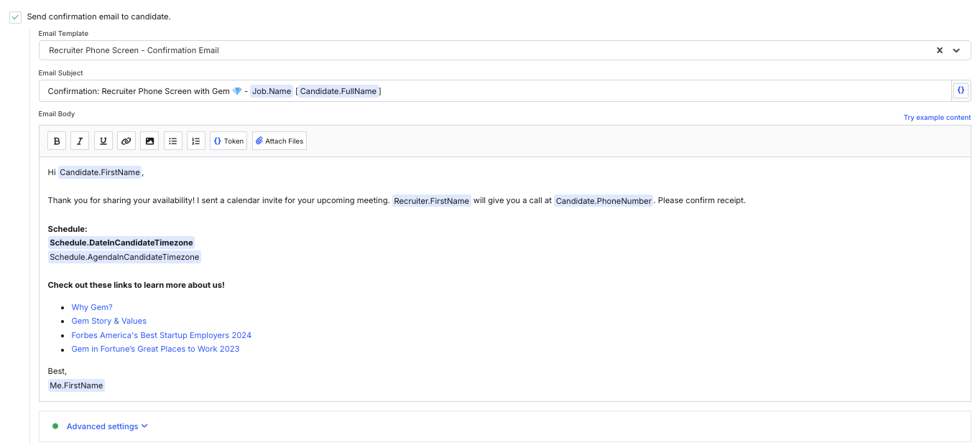Start a bulleted list in the body
980x445 pixels.
click(172, 141)
